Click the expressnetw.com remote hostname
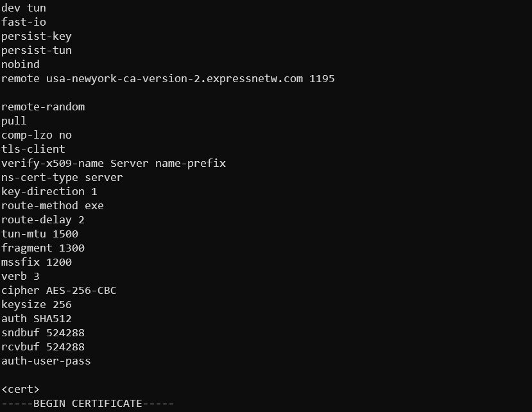The width and height of the screenshot is (532, 412). tap(175, 79)
